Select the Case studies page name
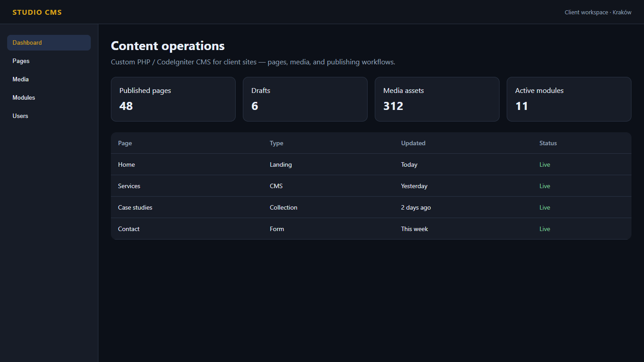644x362 pixels. tap(135, 208)
